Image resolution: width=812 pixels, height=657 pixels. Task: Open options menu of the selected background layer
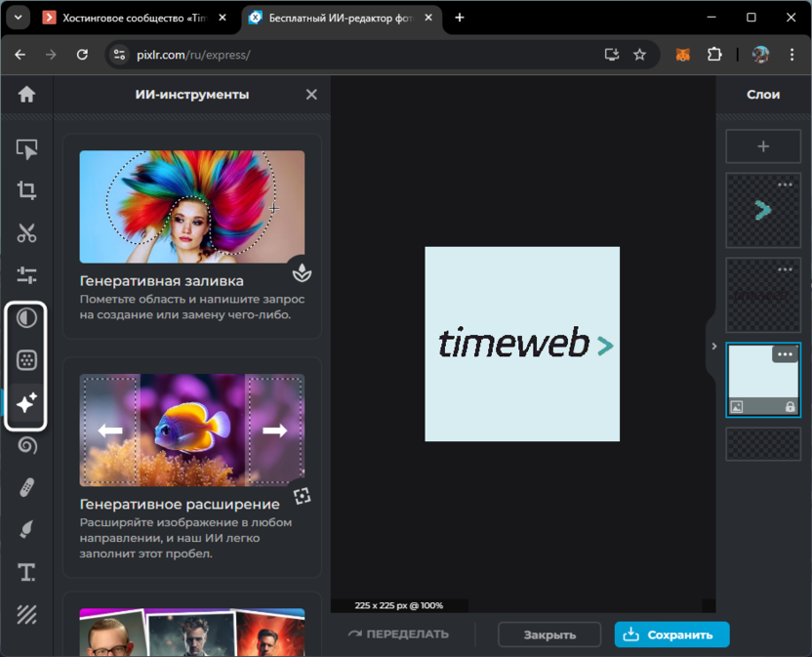(x=785, y=354)
